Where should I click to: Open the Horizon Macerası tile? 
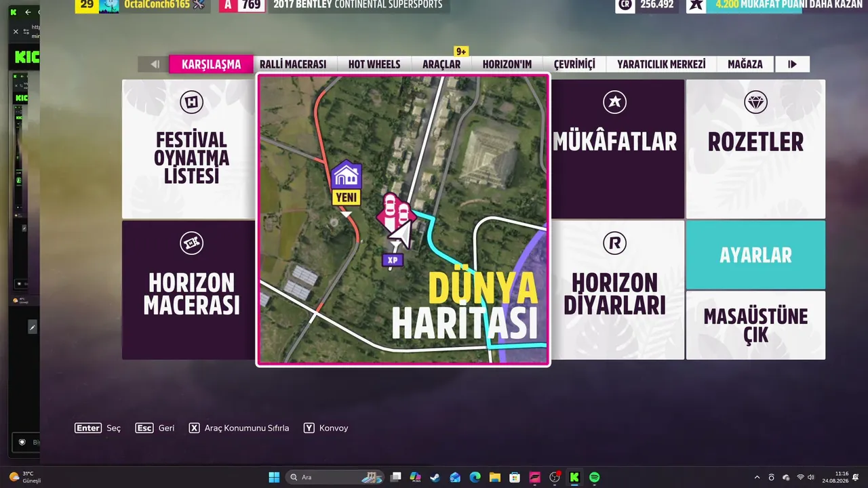tap(189, 290)
